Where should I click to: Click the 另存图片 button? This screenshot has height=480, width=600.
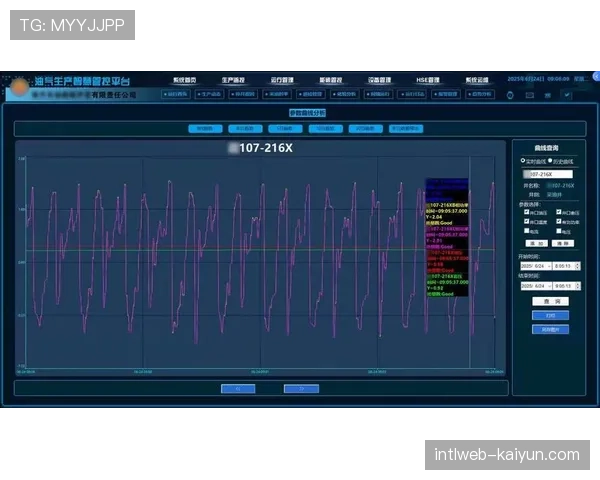pos(550,328)
